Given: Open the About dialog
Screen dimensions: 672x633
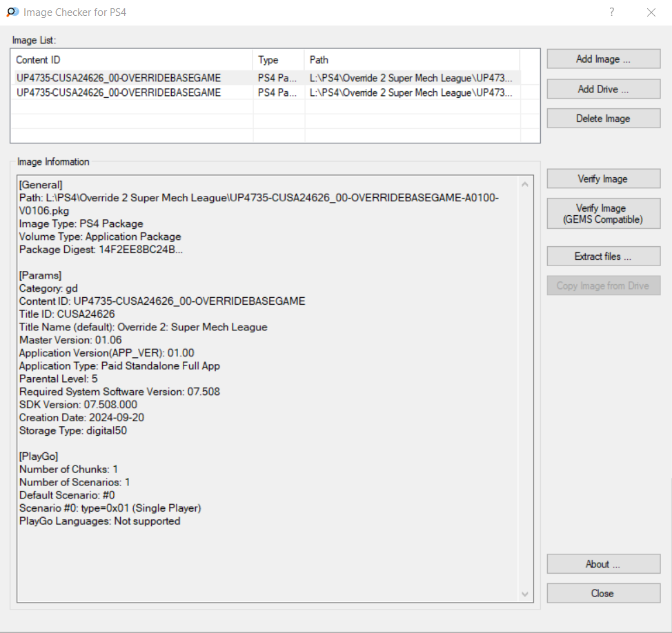Looking at the screenshot, I should click(604, 564).
